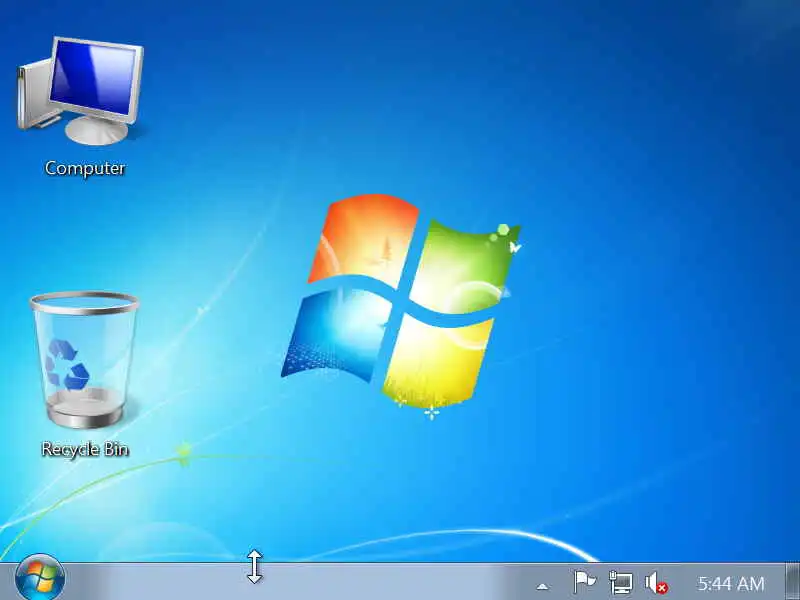
Task: Open the clock showing 5:44 AM
Action: pos(731,583)
